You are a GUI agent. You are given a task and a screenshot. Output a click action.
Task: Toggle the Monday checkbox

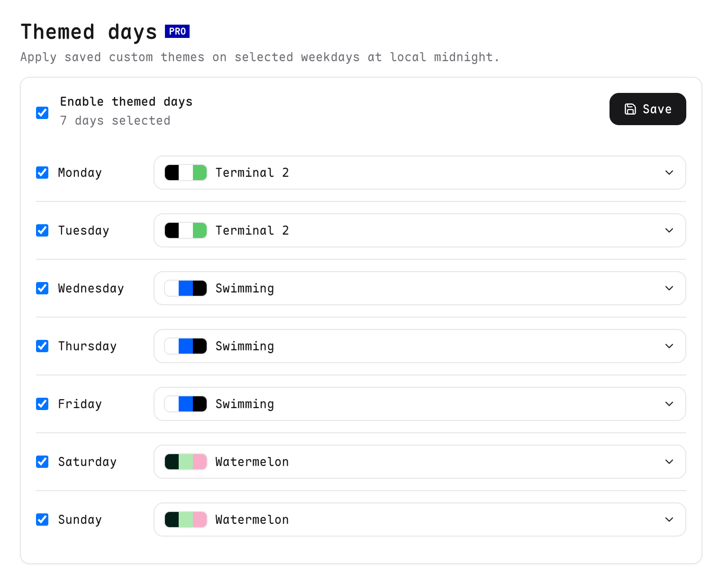(42, 173)
